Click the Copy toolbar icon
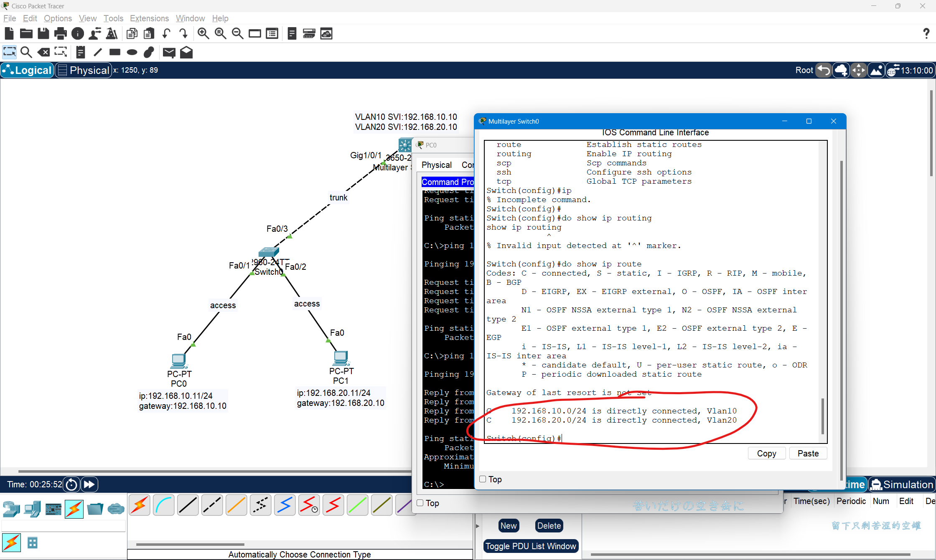Viewport: 936px width, 560px height. point(132,33)
